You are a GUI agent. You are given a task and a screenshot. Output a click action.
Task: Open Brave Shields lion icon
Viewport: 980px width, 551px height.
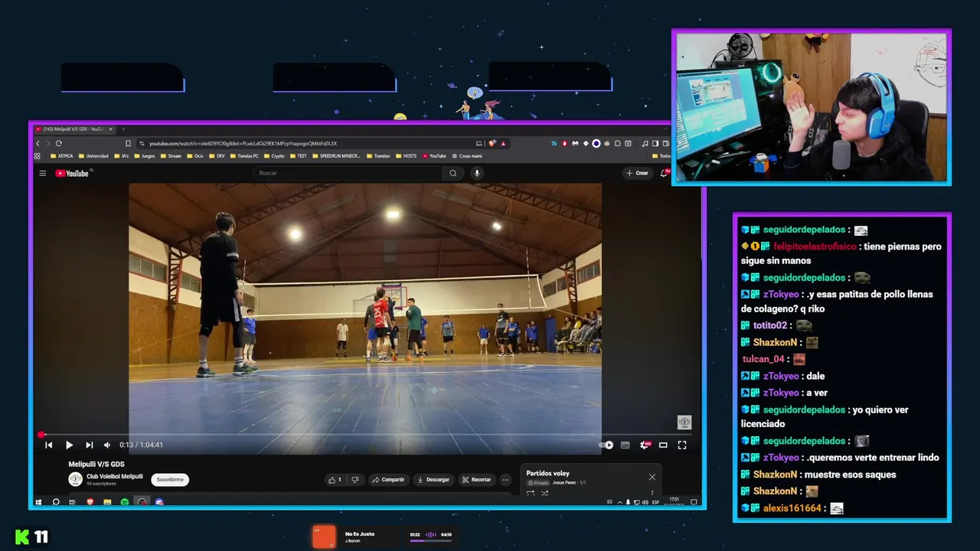pos(493,143)
